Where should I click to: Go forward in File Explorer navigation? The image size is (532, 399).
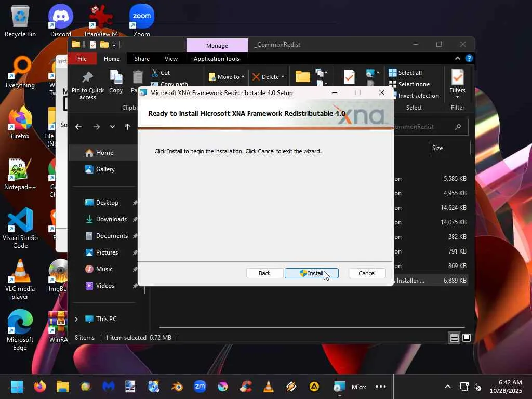coord(96,127)
